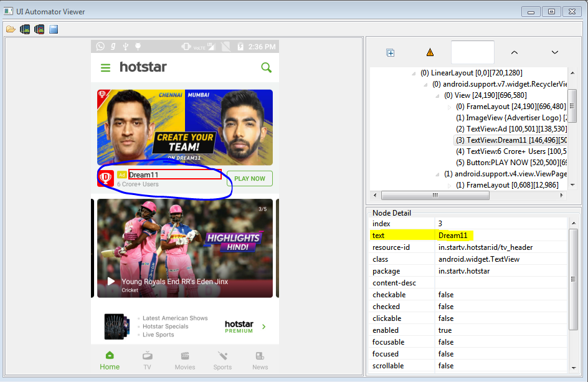Capture screenshot with compressed hierarchy
The height and width of the screenshot is (382, 588).
coord(39,28)
